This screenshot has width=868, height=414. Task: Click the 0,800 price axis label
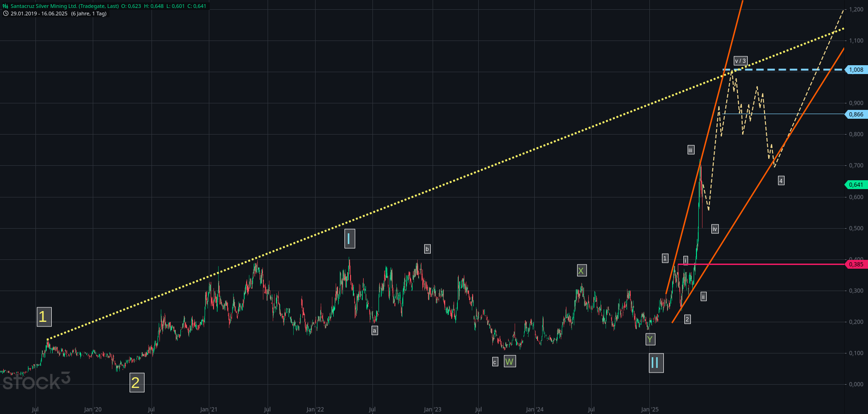tap(856, 134)
